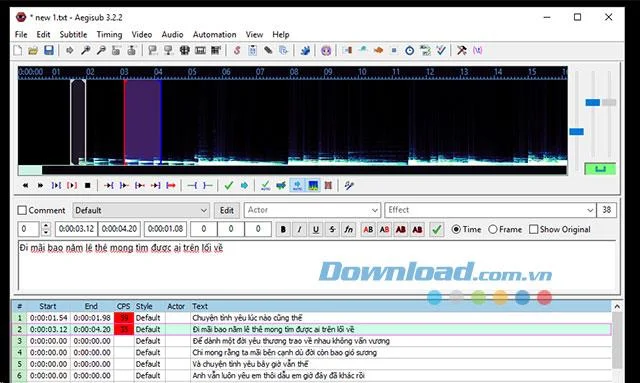
Task: Save subtitles with the floppy disk icon
Action: (x=49, y=51)
